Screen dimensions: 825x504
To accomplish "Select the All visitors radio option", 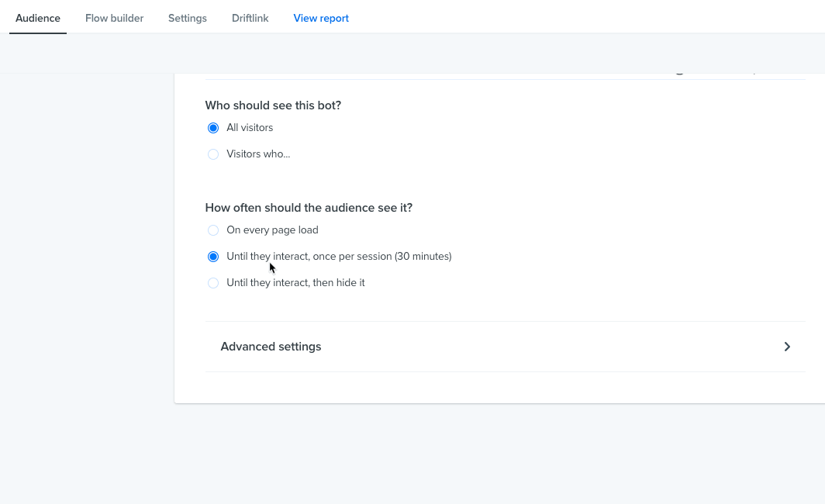I will [213, 128].
